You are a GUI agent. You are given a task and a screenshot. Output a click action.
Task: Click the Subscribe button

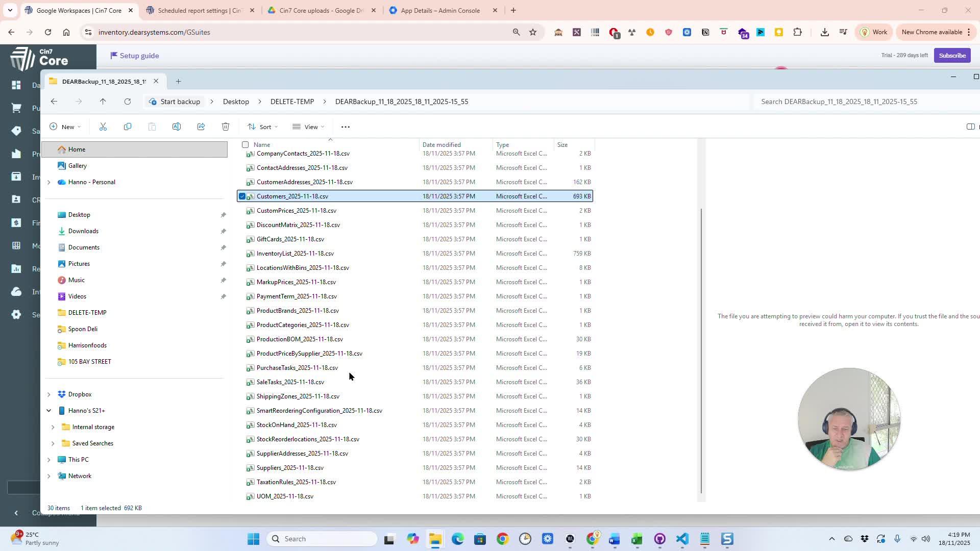(x=951, y=55)
